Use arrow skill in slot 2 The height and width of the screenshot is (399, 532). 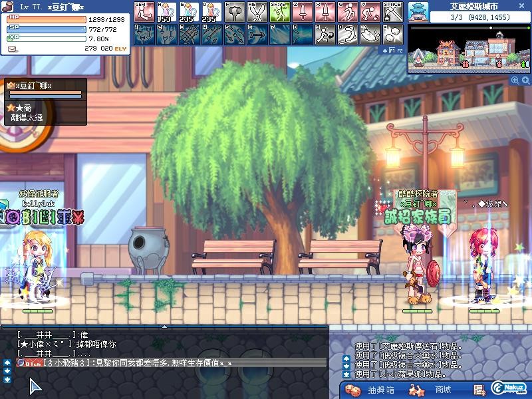[167, 35]
